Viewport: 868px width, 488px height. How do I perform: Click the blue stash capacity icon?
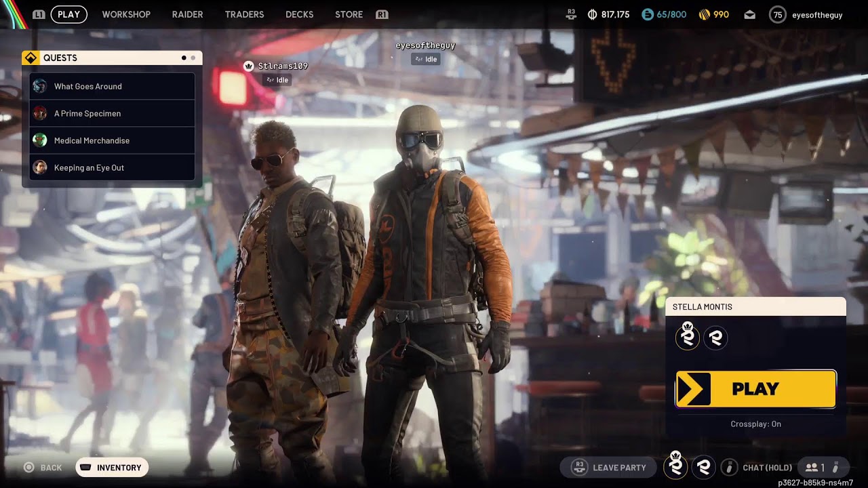(647, 14)
